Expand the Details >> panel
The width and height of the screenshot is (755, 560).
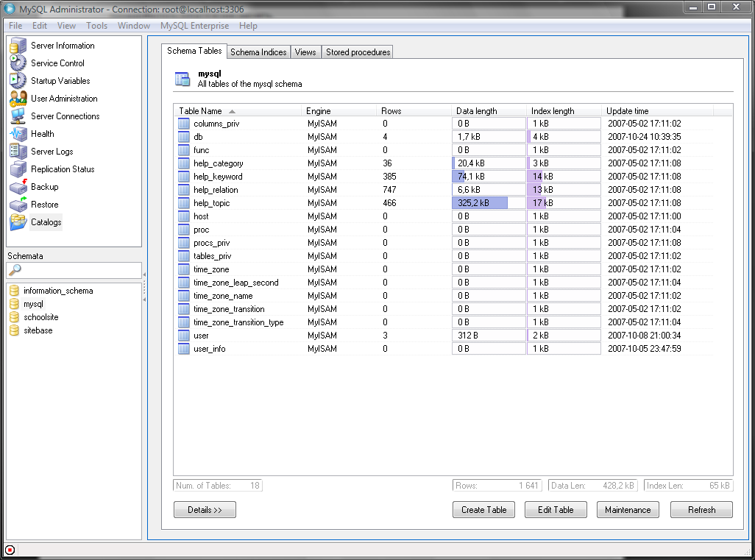point(205,510)
